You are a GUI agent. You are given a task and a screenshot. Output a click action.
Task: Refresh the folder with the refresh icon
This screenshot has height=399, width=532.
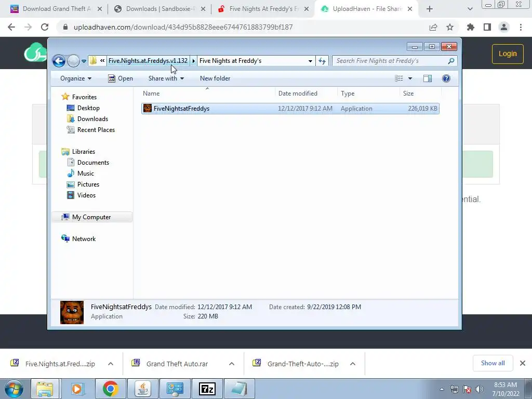click(x=322, y=61)
